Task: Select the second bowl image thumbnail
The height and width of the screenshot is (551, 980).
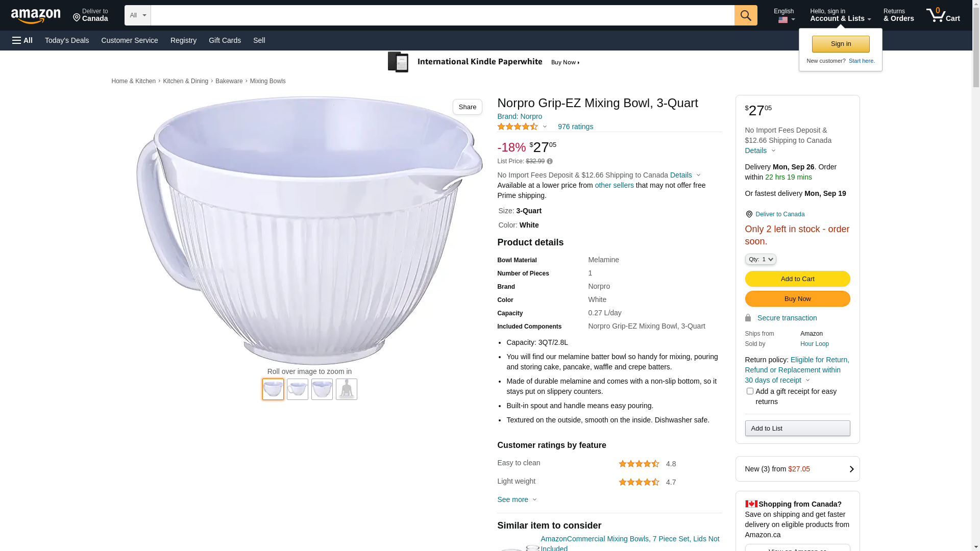Action: click(x=298, y=389)
